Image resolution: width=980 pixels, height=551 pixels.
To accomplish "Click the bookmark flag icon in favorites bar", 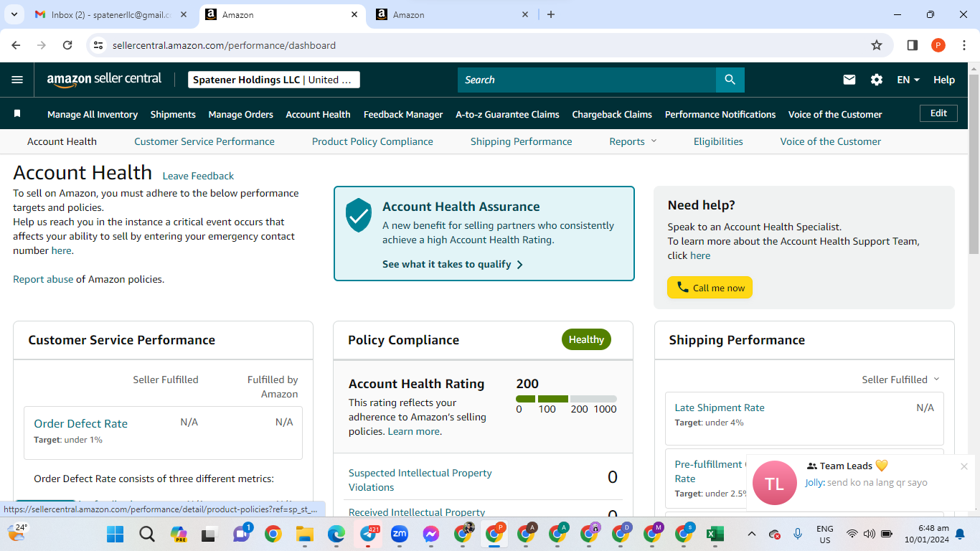I will [x=17, y=114].
